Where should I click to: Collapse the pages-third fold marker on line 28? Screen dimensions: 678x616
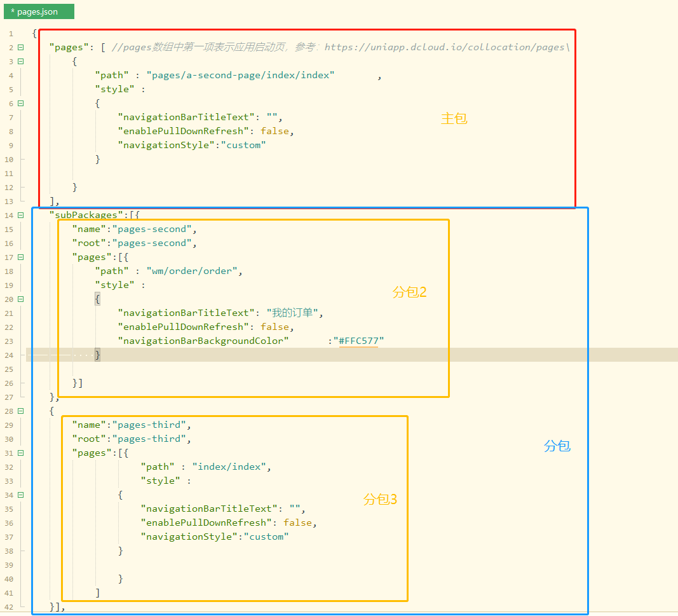20,411
